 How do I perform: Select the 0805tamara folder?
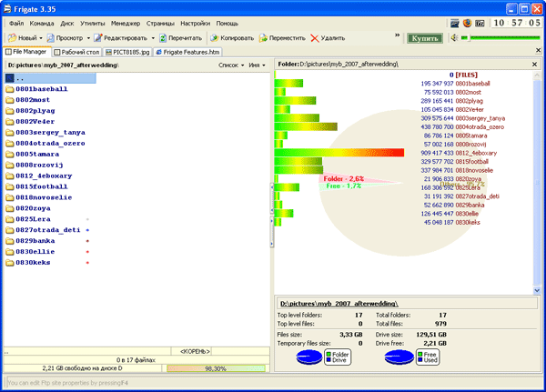click(x=33, y=154)
